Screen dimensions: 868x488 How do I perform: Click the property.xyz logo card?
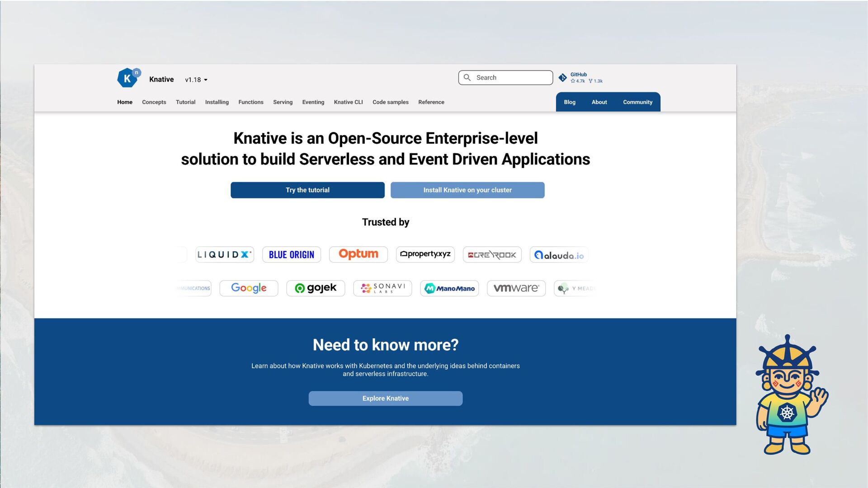(425, 254)
